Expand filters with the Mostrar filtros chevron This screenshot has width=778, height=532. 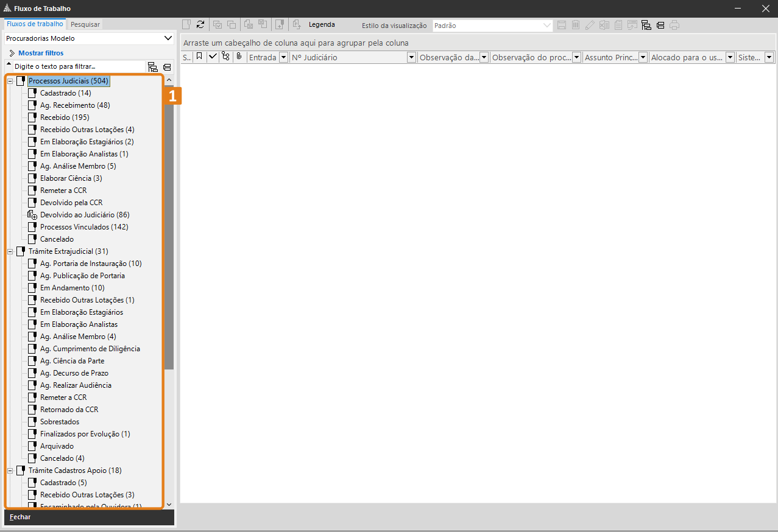pyautogui.click(x=12, y=53)
